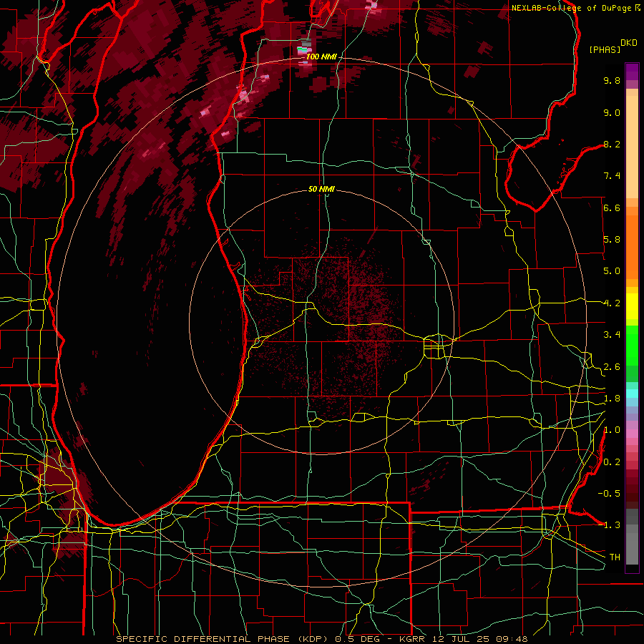Click the cyan segment of the color bar

(632, 394)
